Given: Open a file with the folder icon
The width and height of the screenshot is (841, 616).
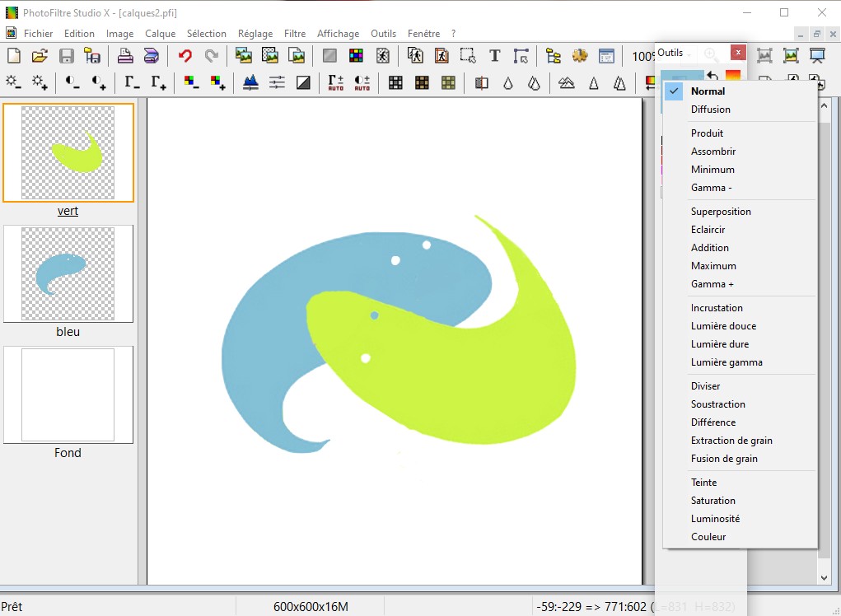Looking at the screenshot, I should click(x=40, y=56).
